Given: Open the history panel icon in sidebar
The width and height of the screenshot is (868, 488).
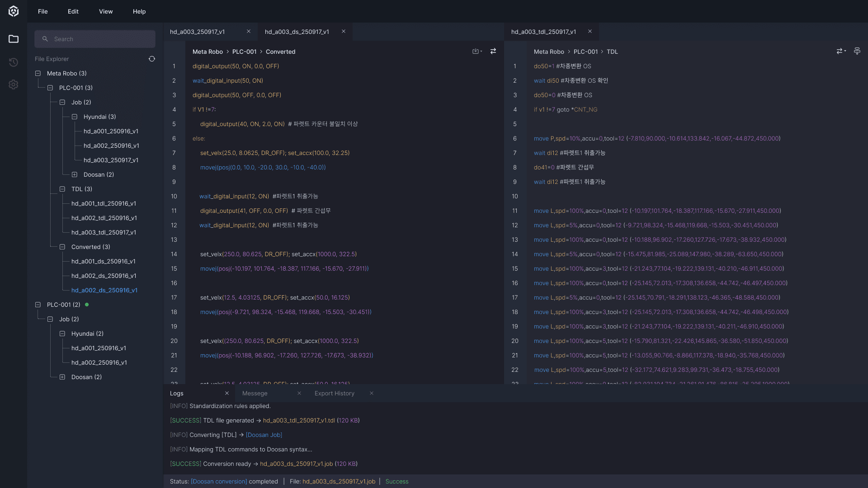Looking at the screenshot, I should 14,62.
